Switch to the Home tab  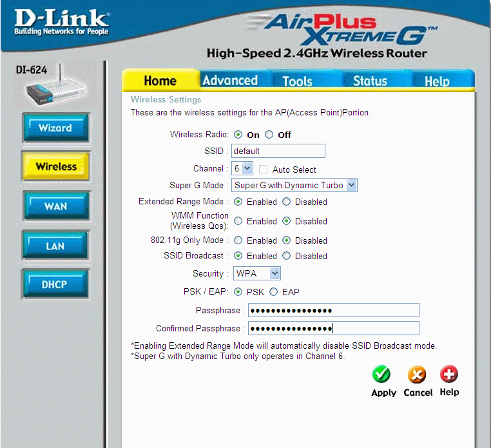coord(160,81)
